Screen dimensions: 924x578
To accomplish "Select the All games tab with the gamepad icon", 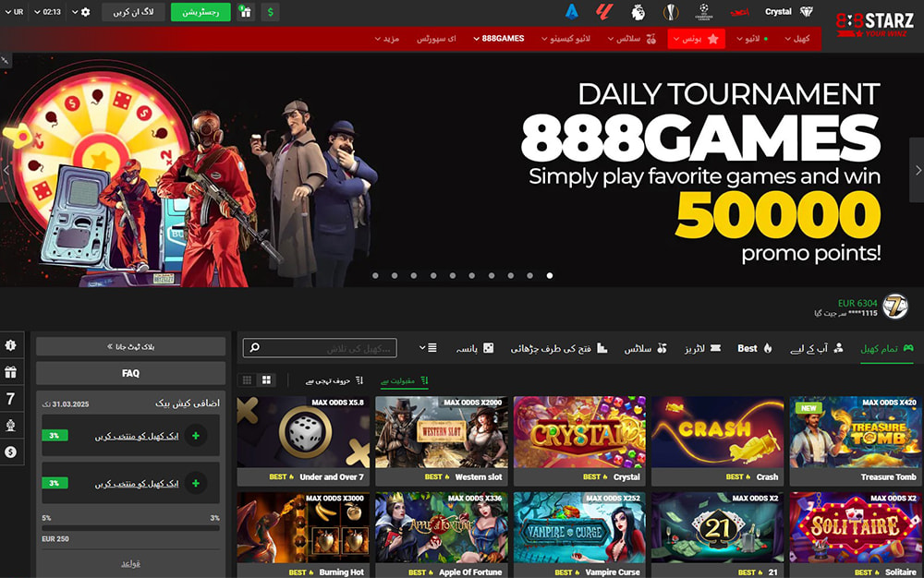I will [x=887, y=348].
